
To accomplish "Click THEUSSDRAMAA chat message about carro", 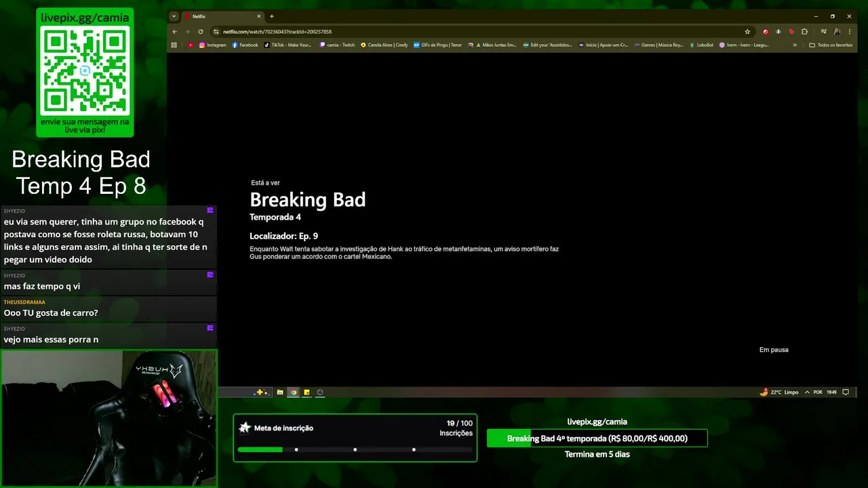I will pyautogui.click(x=108, y=308).
